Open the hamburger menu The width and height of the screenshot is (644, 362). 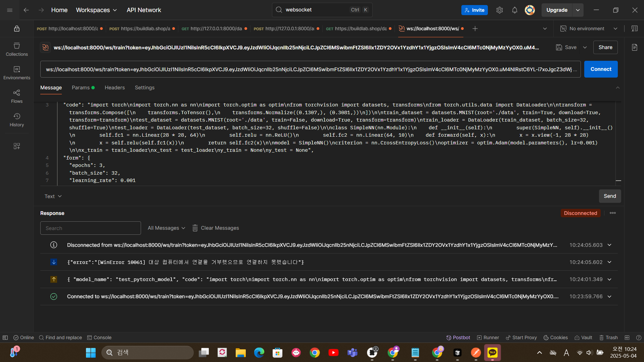[x=10, y=10]
